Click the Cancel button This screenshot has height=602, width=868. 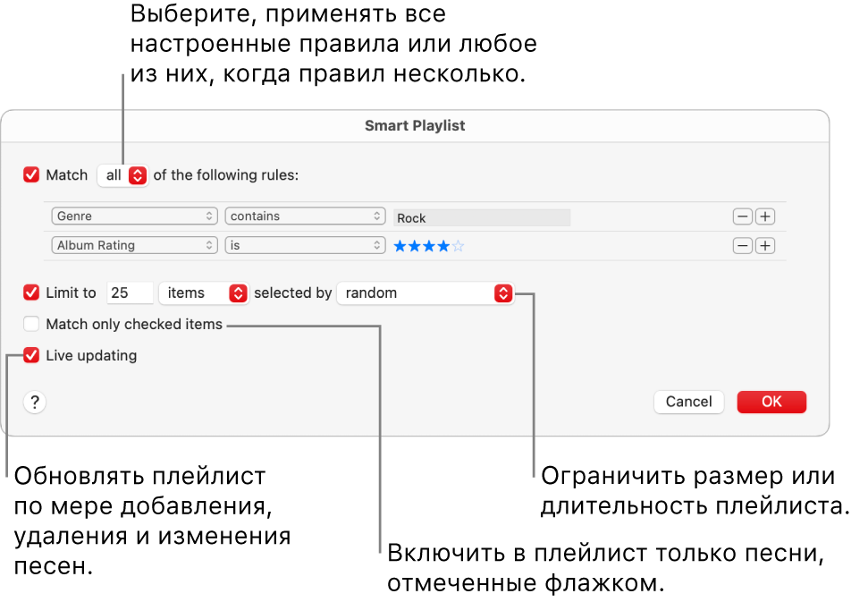(688, 402)
